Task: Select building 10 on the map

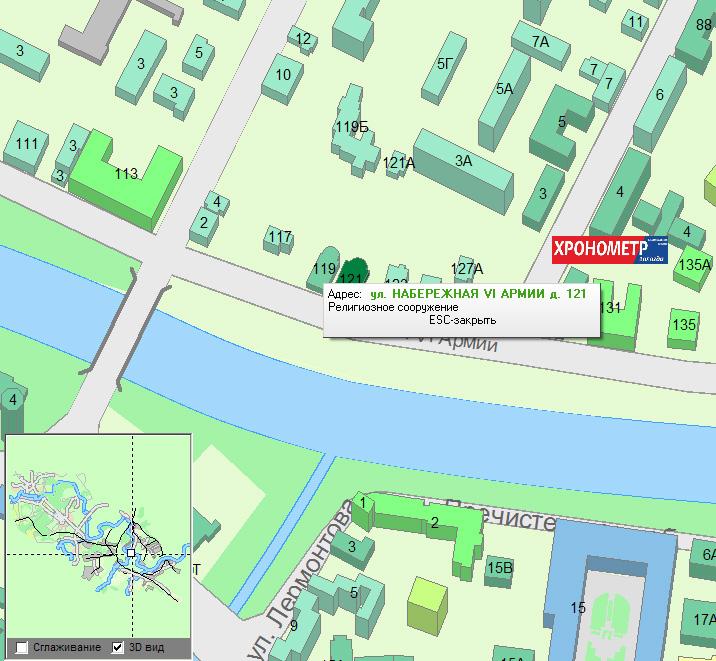Action: click(283, 76)
